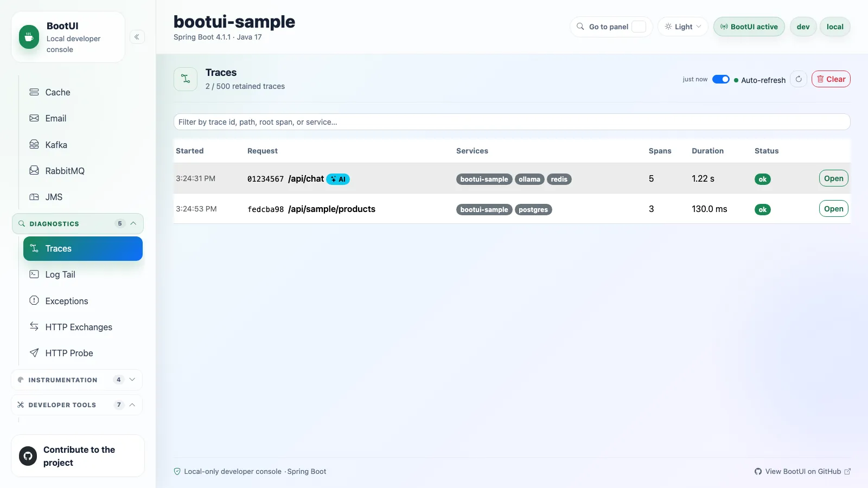The height and width of the screenshot is (488, 868).
Task: Click the RabbitMQ sidebar icon
Action: [x=34, y=171]
